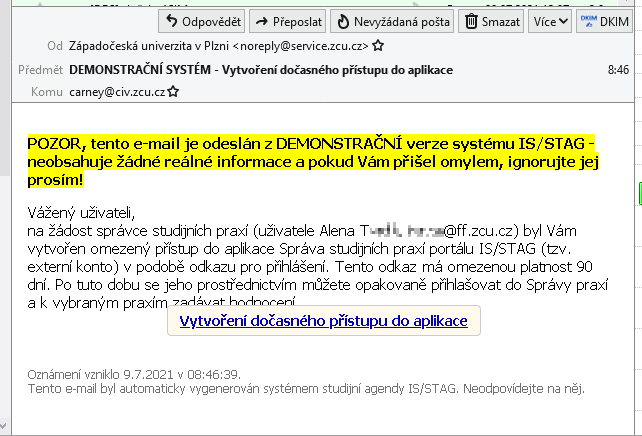Click the yellow highlighted POZOR warning text

click(x=313, y=161)
